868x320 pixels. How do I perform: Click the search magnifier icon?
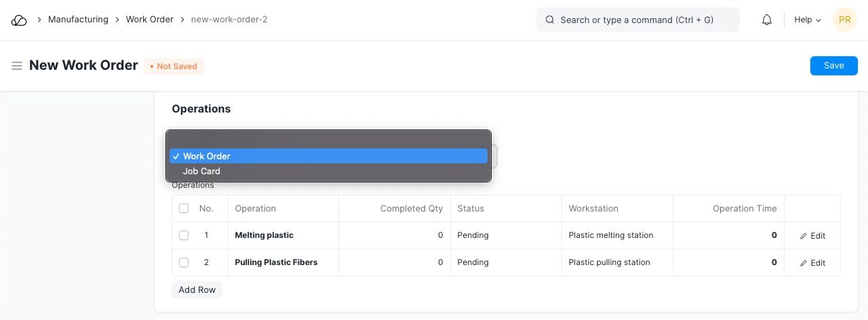550,20
